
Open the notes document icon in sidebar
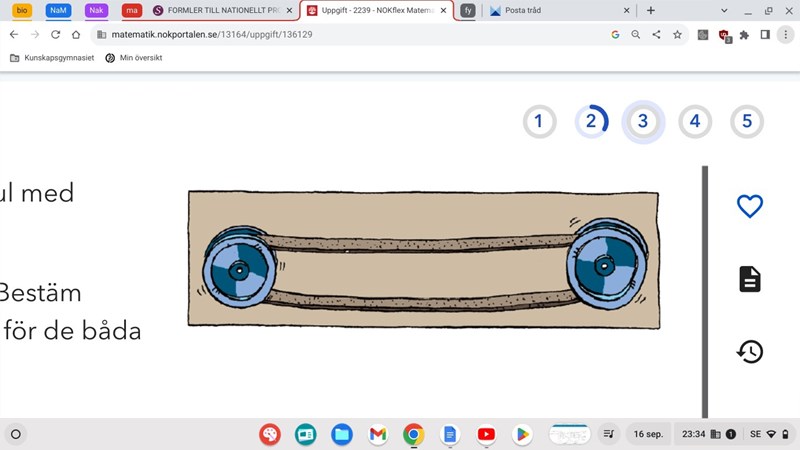[x=749, y=279]
